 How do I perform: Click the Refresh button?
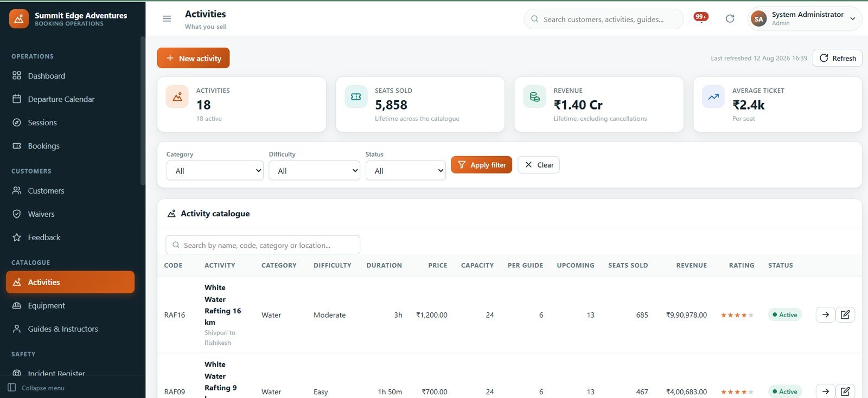837,58
